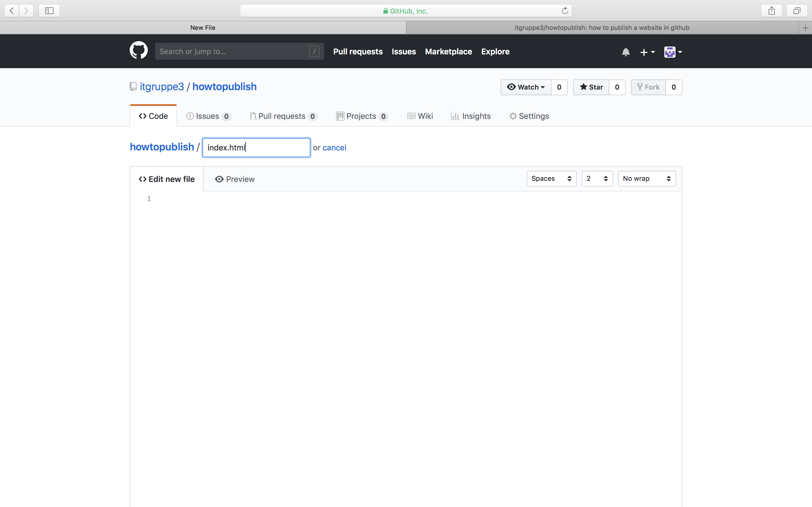
Task: Star the howtopublish repository
Action: coord(591,87)
